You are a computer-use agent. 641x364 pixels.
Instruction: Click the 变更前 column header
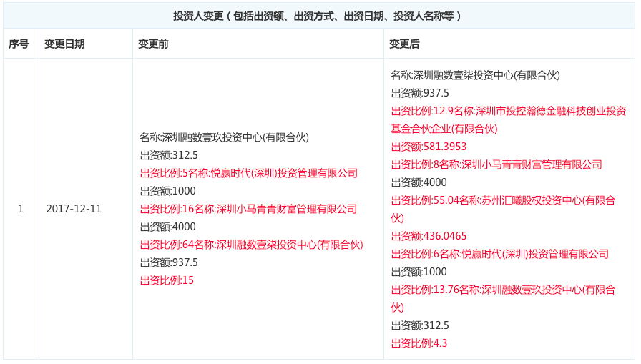tap(153, 44)
